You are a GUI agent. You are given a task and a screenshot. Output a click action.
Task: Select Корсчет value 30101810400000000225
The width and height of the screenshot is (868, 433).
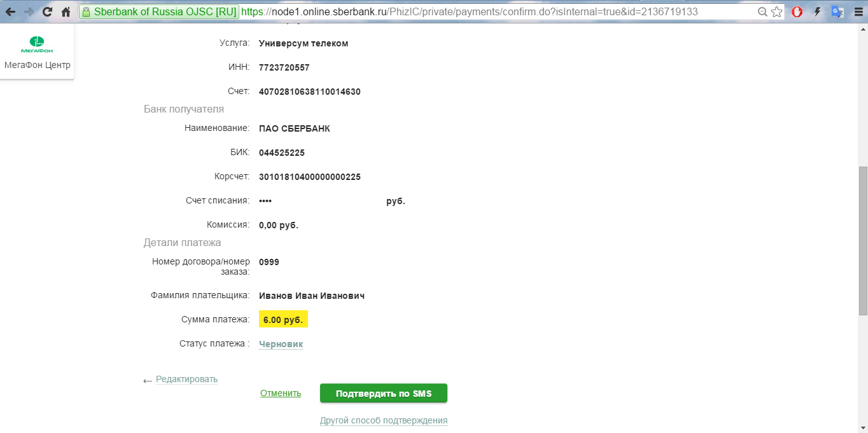point(310,177)
